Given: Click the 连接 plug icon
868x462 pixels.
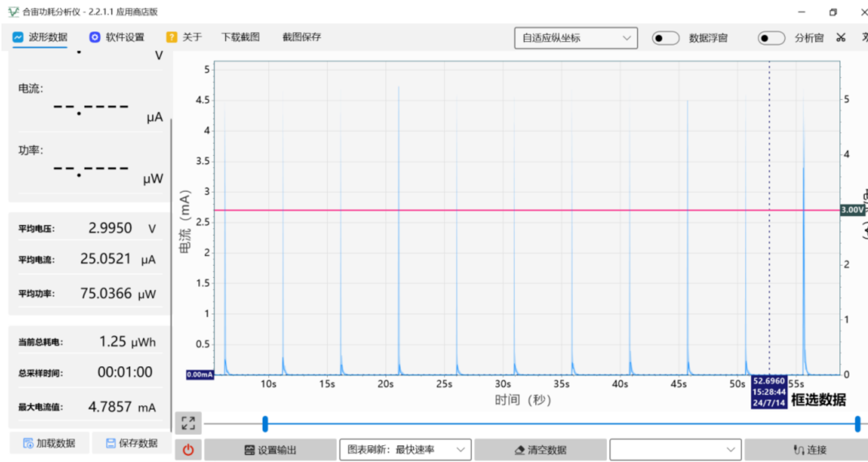Looking at the screenshot, I should click(x=798, y=450).
